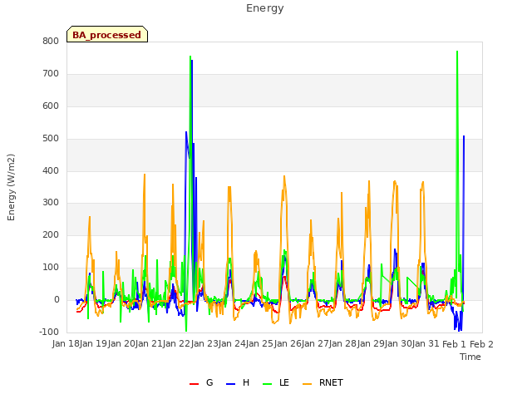Click the 800 y-axis tick label

point(51,41)
